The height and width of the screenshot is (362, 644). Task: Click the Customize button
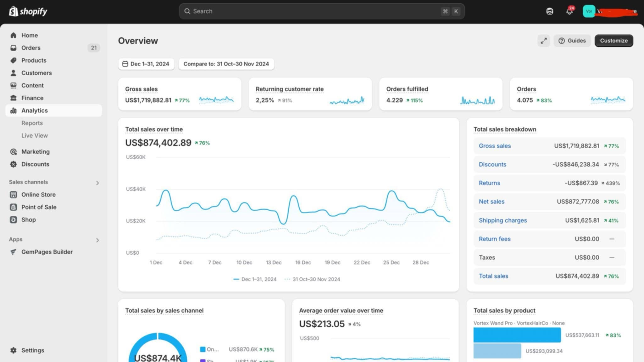click(613, 41)
